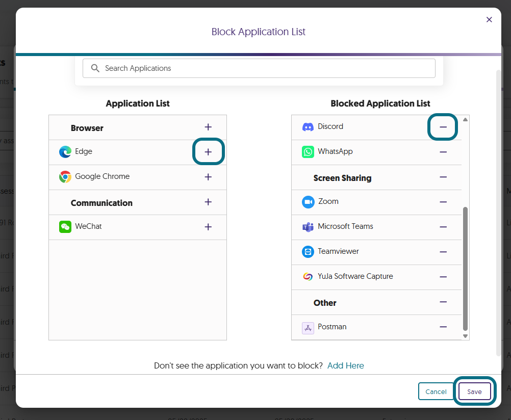This screenshot has height=420, width=511.
Task: Select the Communication category heading
Action: click(x=101, y=203)
